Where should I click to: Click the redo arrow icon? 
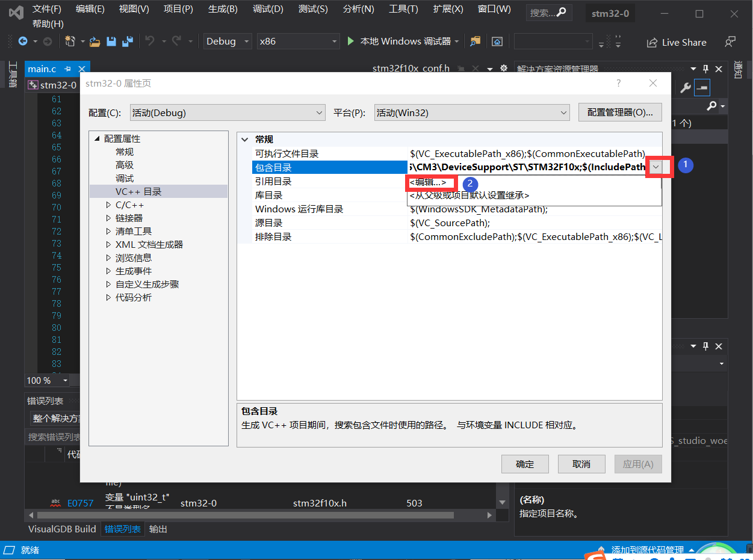(x=176, y=41)
